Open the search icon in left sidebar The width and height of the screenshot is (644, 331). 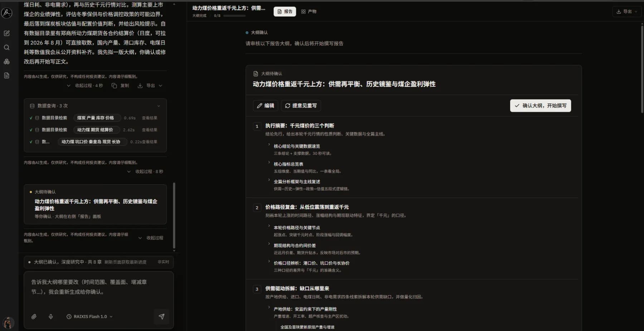[6, 47]
